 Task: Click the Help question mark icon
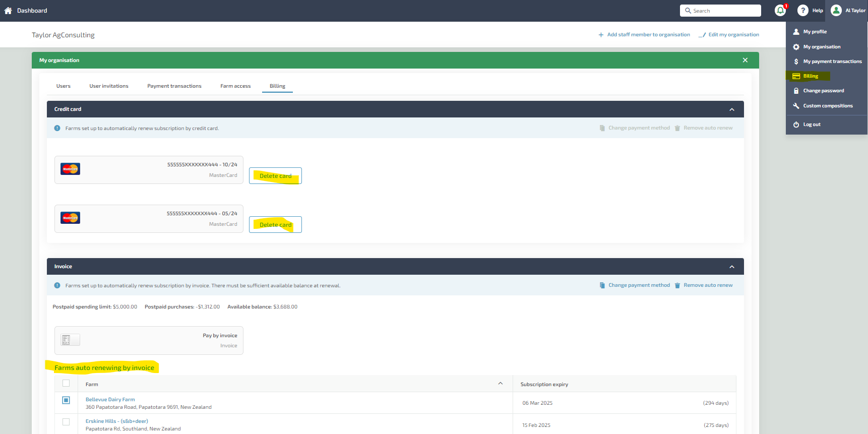802,11
